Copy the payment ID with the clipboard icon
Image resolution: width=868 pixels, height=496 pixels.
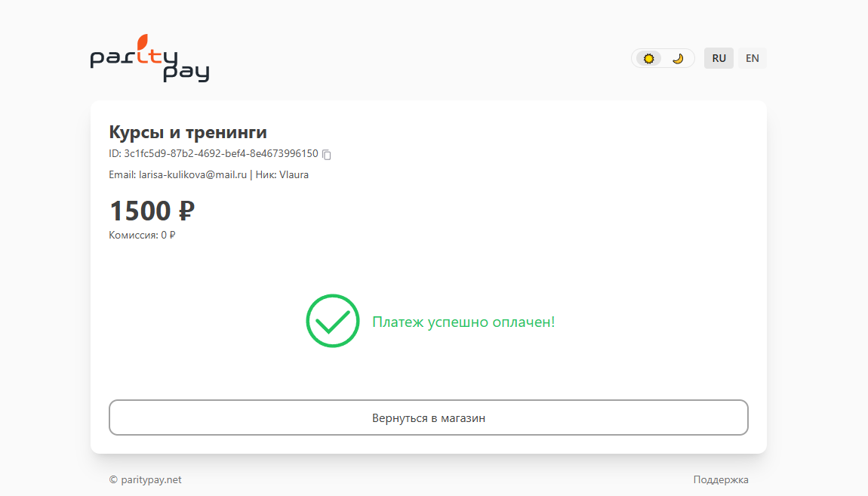[x=327, y=155]
